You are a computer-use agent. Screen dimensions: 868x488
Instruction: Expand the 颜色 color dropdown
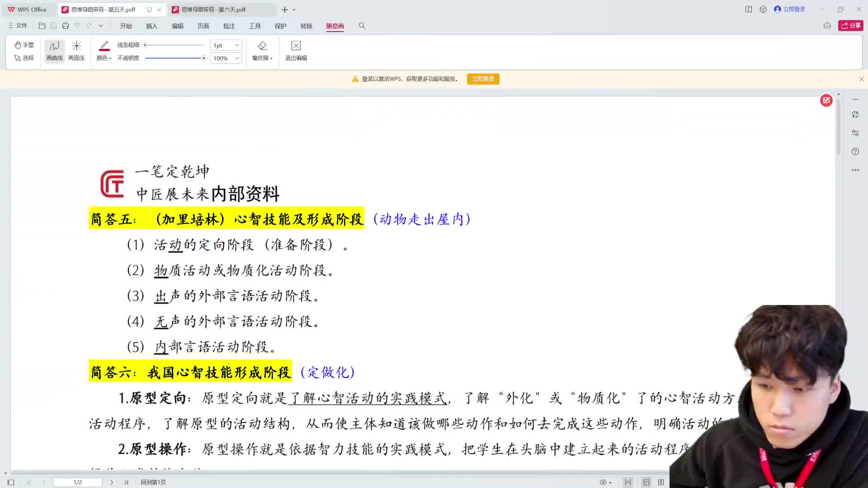tap(104, 58)
